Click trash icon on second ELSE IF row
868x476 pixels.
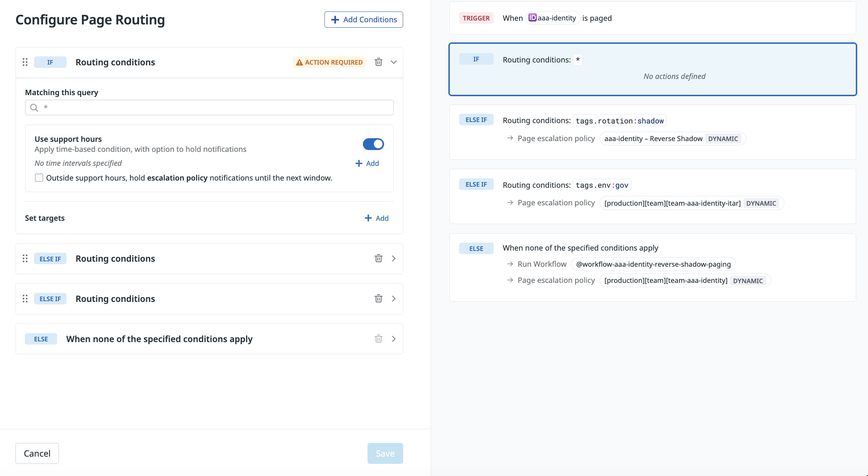click(378, 299)
